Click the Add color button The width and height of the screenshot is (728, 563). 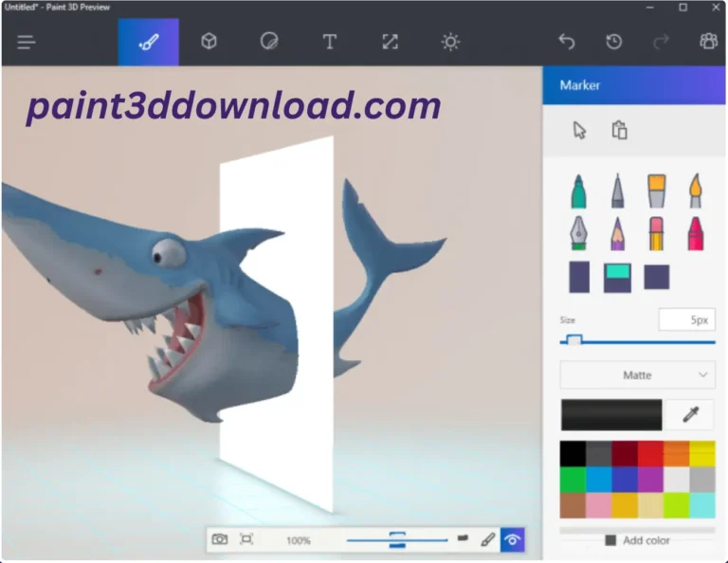coord(637,540)
